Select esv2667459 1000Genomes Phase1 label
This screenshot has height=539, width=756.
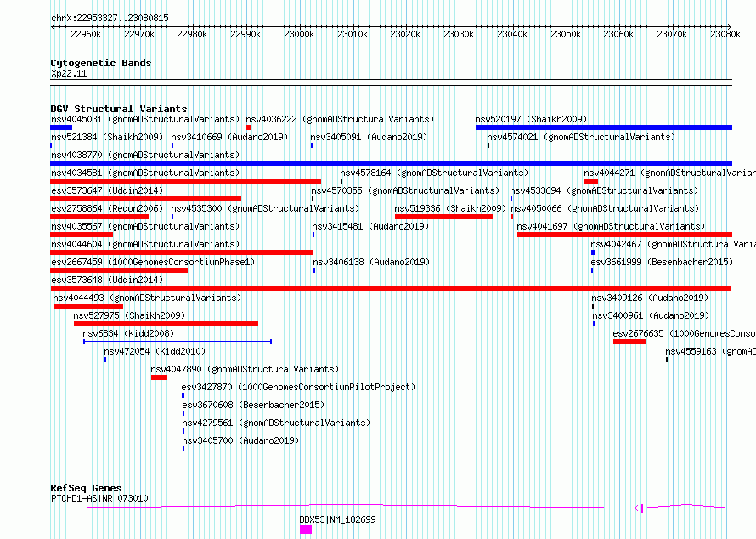click(153, 262)
